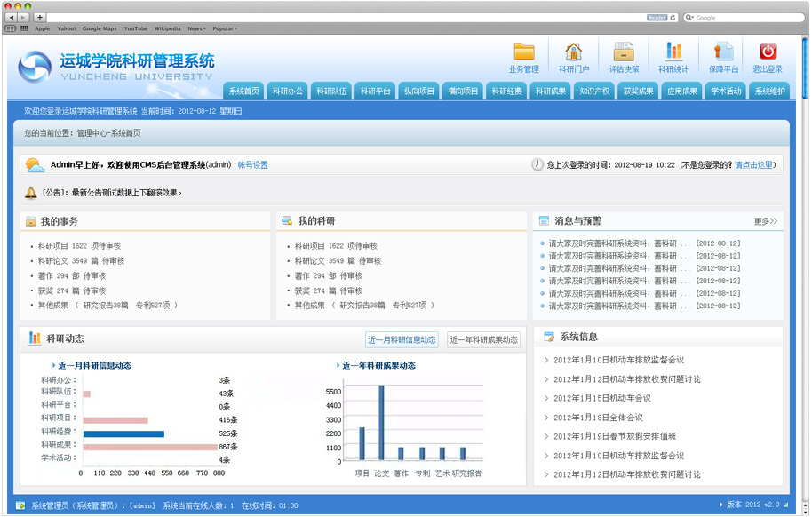
Task: Click the 近一月科研信息动态 button
Action: (402, 339)
